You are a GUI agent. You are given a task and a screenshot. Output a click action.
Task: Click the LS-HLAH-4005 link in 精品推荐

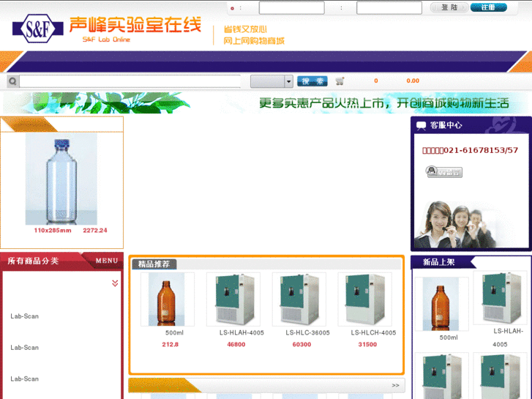241,333
